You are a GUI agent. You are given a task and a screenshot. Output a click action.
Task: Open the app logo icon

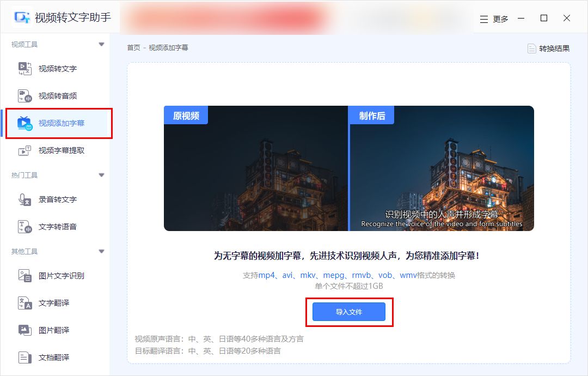coord(23,17)
